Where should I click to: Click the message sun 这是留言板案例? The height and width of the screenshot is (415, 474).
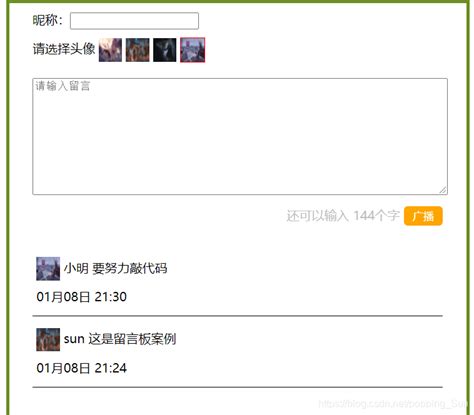point(120,339)
